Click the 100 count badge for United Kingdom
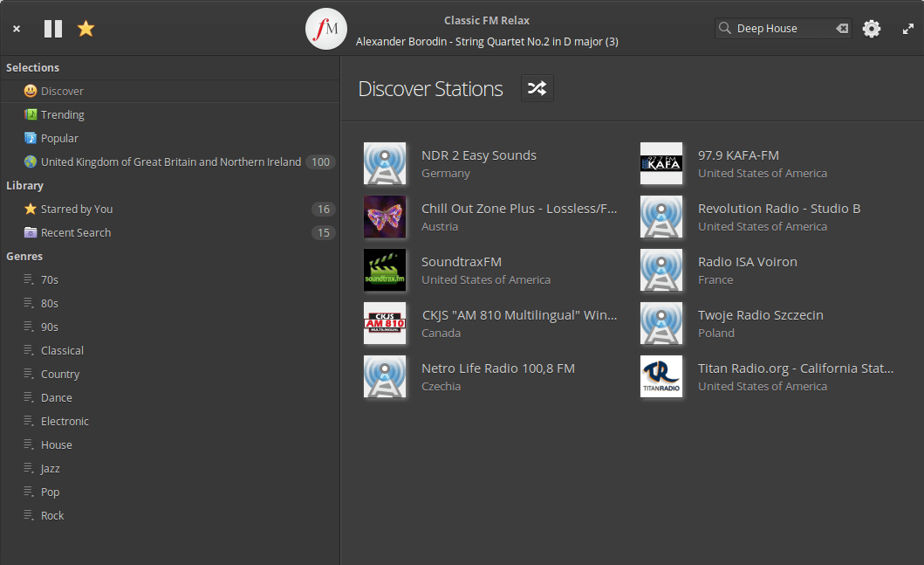This screenshot has width=924, height=565. click(320, 162)
